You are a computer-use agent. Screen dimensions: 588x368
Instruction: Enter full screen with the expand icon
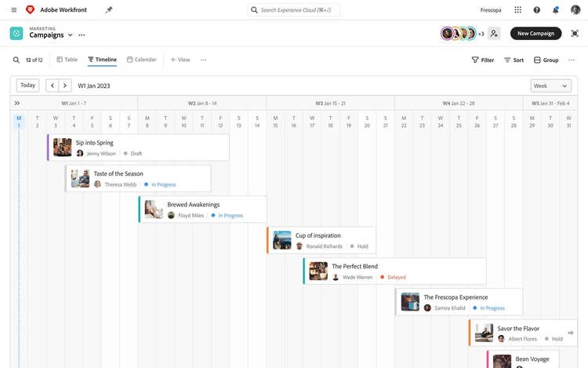tap(575, 34)
